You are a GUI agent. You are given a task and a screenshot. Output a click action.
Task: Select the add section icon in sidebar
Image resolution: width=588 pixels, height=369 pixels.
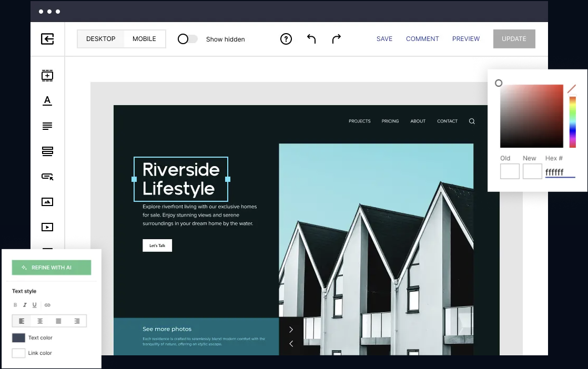point(47,76)
